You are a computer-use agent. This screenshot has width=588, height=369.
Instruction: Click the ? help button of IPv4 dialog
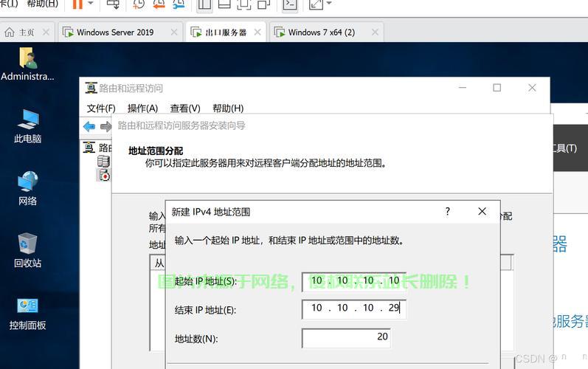(x=447, y=212)
